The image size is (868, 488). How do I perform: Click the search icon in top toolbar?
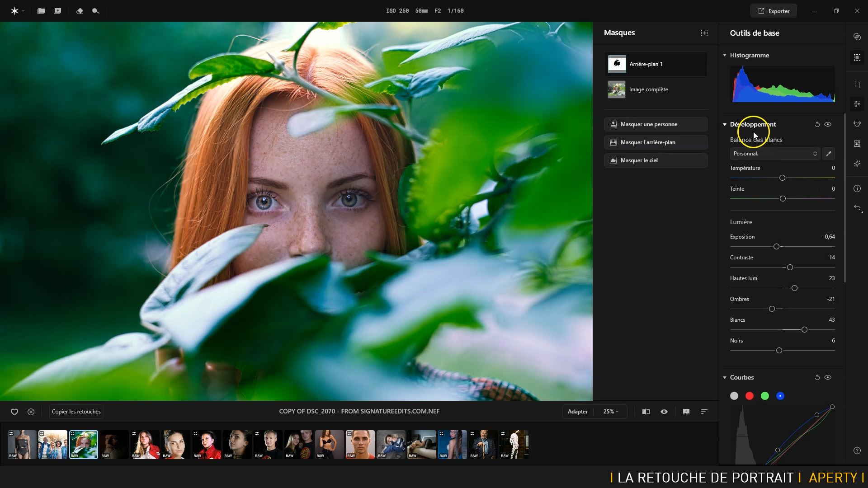pyautogui.click(x=95, y=11)
